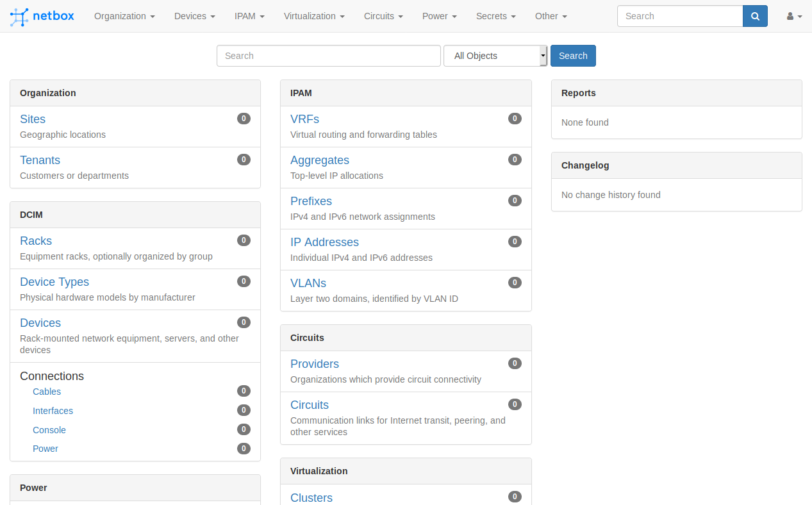
Task: Open the Virtualization menu
Action: point(313,15)
